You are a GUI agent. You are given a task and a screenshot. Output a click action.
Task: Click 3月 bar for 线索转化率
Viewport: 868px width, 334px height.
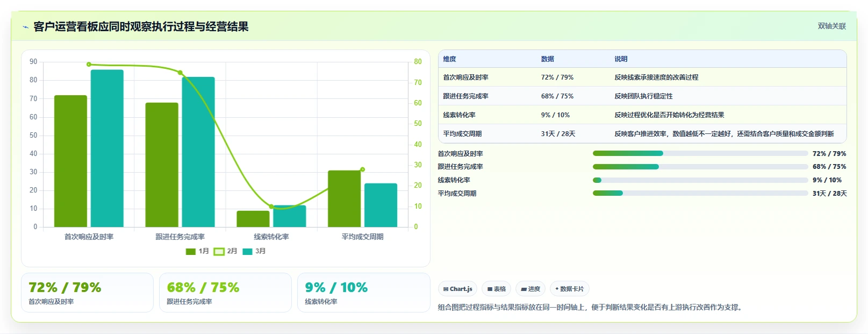[290, 216]
